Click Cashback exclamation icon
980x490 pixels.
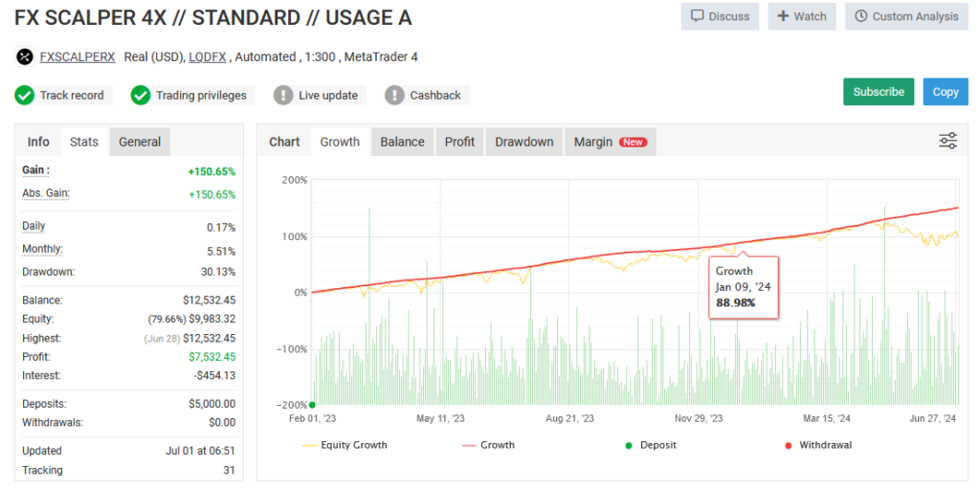click(x=394, y=96)
